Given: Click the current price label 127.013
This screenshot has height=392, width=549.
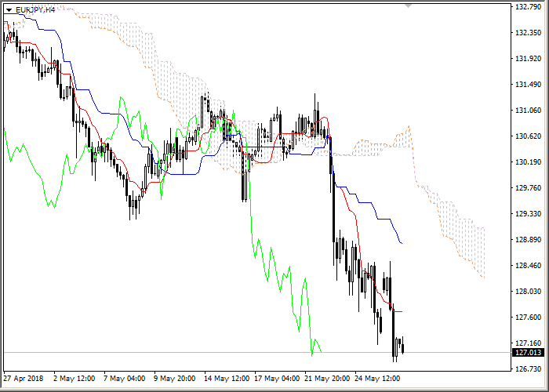Looking at the screenshot, I should point(528,353).
